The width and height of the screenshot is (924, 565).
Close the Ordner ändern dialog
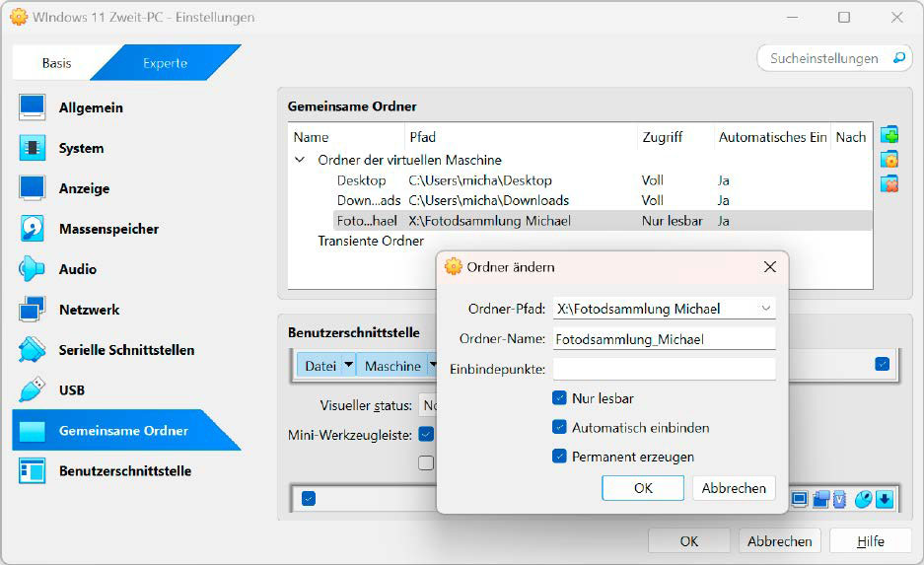tap(769, 267)
